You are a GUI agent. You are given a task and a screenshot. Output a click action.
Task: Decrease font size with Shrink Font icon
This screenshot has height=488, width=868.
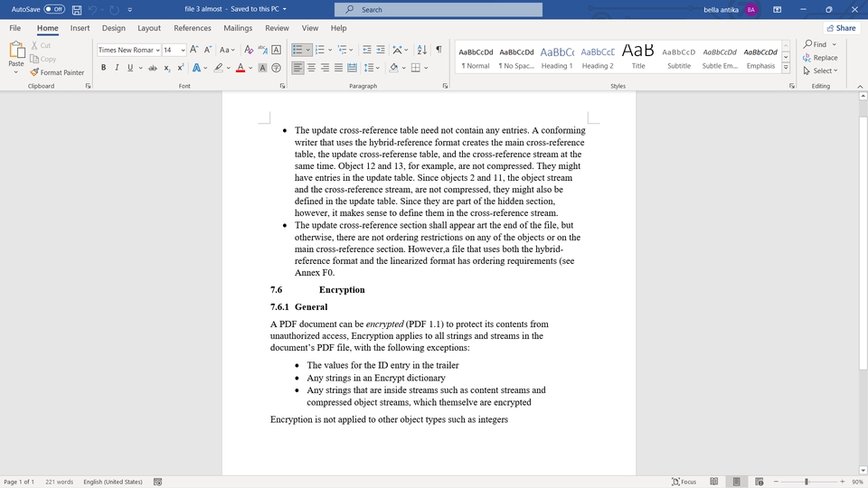(208, 50)
